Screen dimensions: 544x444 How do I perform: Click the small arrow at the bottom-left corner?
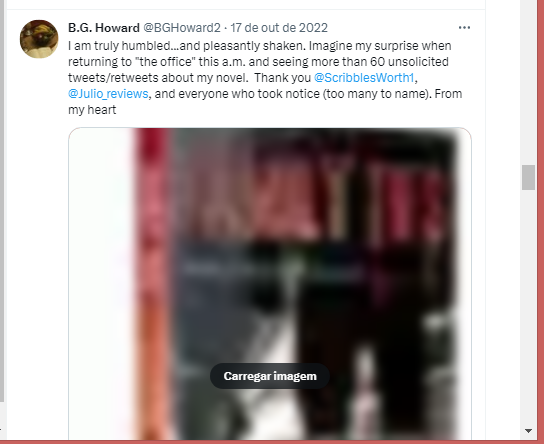(1, 431)
